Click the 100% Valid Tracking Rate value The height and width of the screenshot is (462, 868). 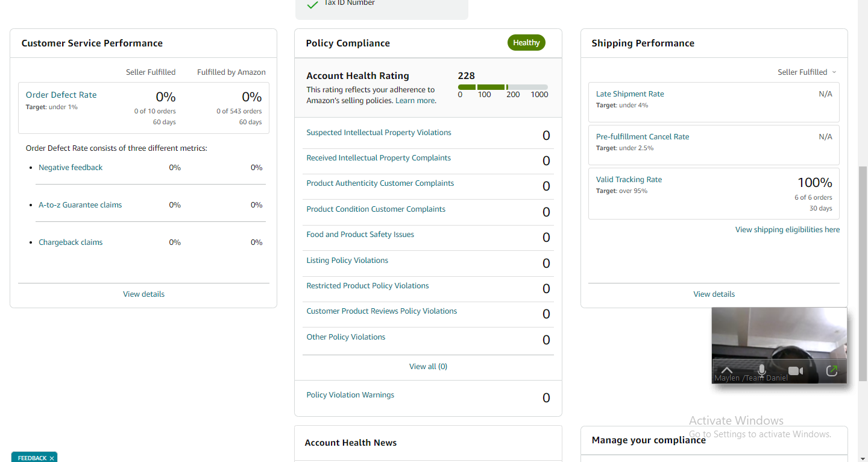815,182
